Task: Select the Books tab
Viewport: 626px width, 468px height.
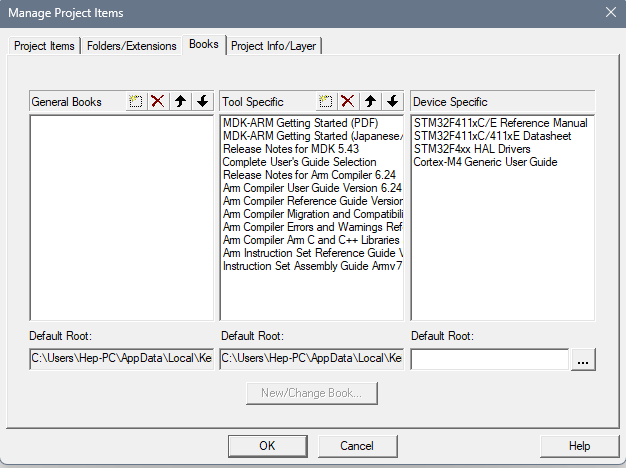Action: coord(204,44)
